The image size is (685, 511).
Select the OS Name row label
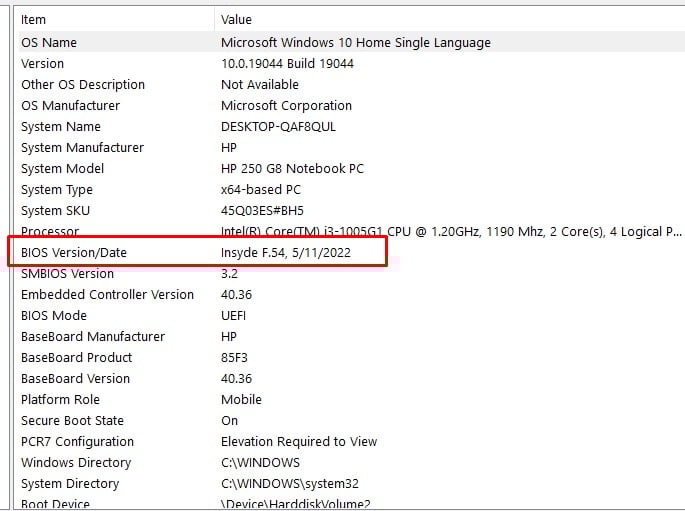pyautogui.click(x=49, y=42)
